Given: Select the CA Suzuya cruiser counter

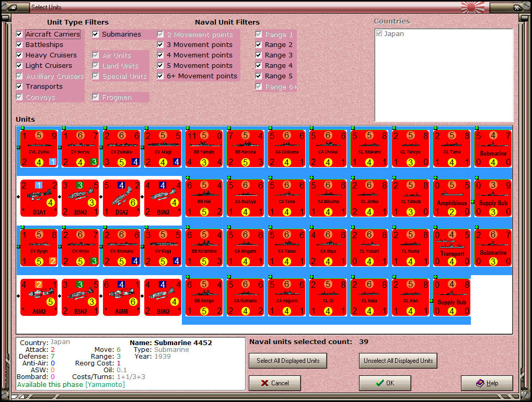Looking at the screenshot, I should click(246, 198).
